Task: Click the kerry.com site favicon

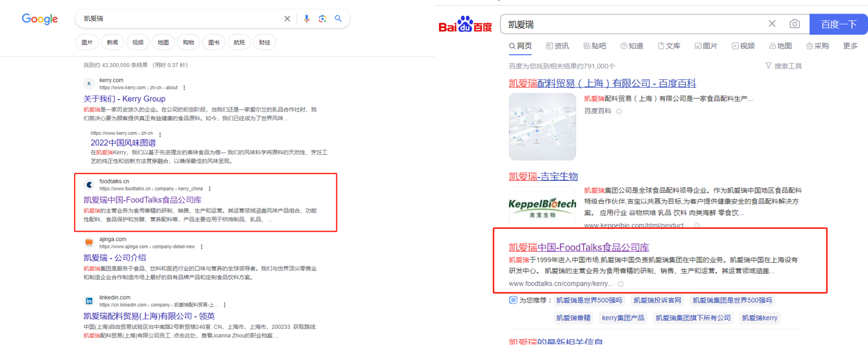Action: point(89,84)
